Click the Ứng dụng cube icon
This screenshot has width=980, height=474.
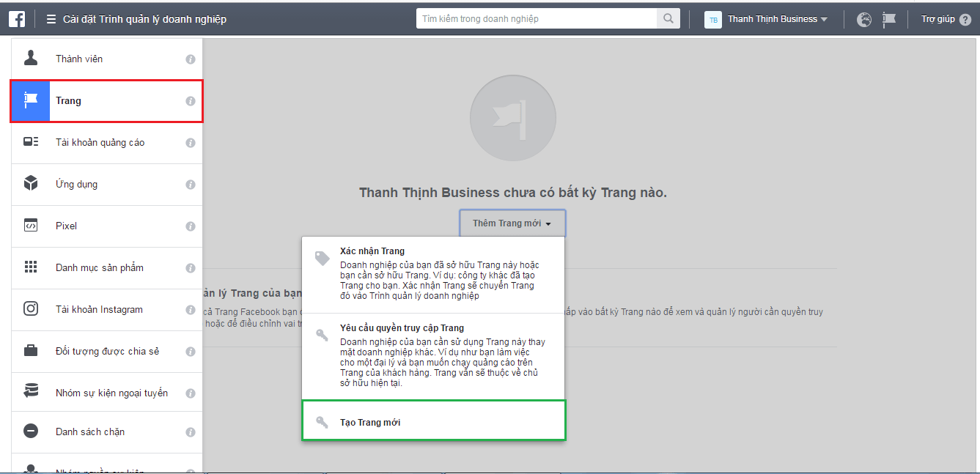click(31, 184)
